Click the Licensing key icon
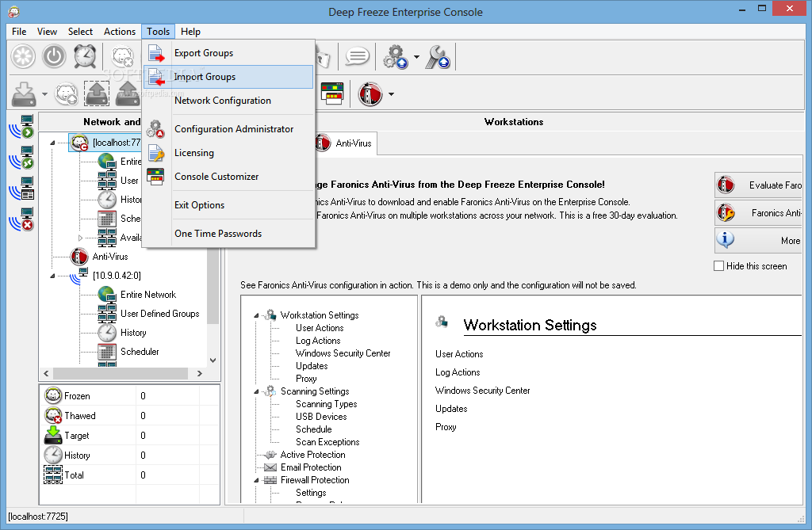Image resolution: width=812 pixels, height=530 pixels. click(x=156, y=153)
